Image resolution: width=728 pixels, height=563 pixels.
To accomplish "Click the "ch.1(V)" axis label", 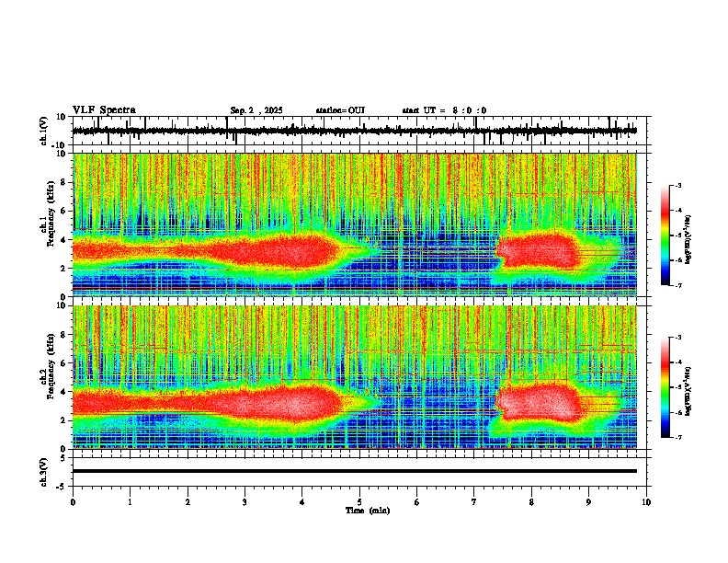I will [45, 131].
